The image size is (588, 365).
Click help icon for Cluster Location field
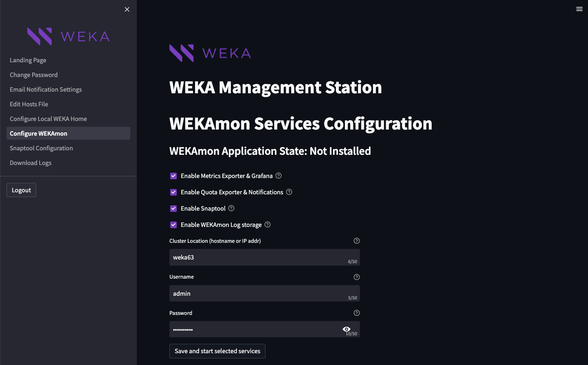click(357, 241)
